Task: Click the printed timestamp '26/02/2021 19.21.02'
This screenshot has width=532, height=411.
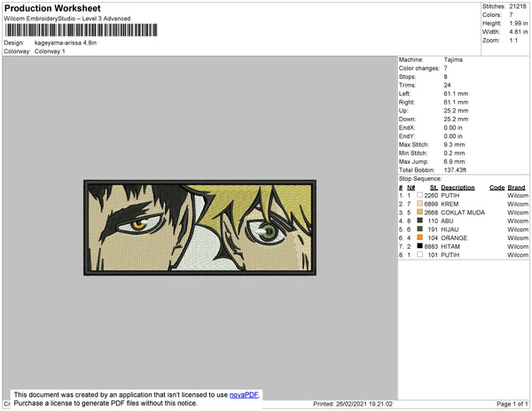Action: tap(364, 404)
